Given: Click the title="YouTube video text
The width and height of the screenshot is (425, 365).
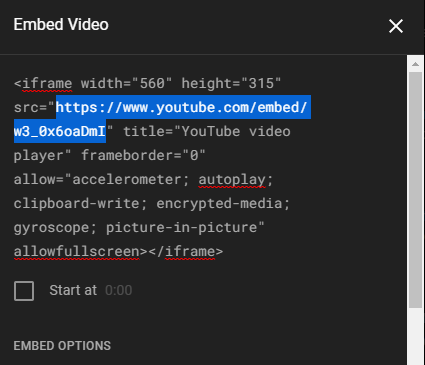Looking at the screenshot, I should pyautogui.click(x=207, y=131).
